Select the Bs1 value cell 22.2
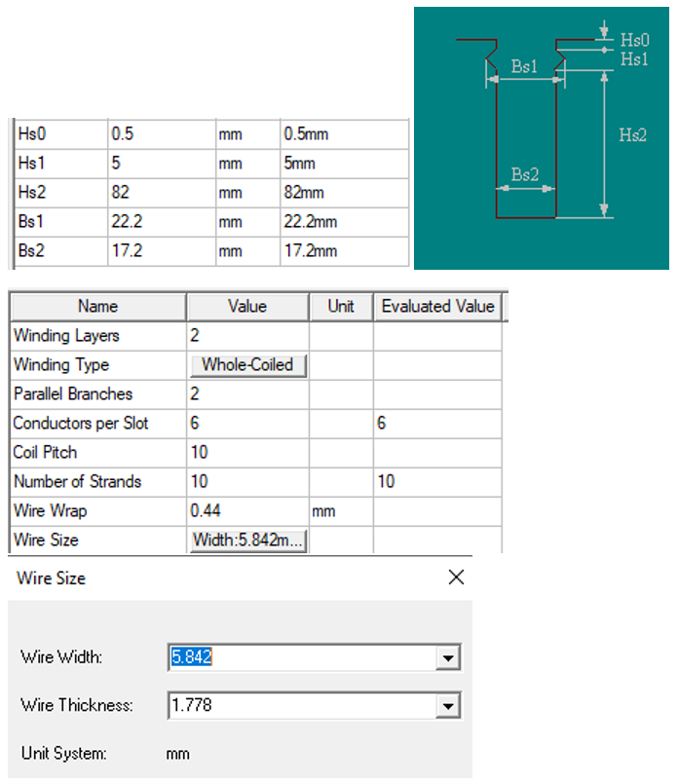Viewport: 678px width, 784px height. [162, 221]
